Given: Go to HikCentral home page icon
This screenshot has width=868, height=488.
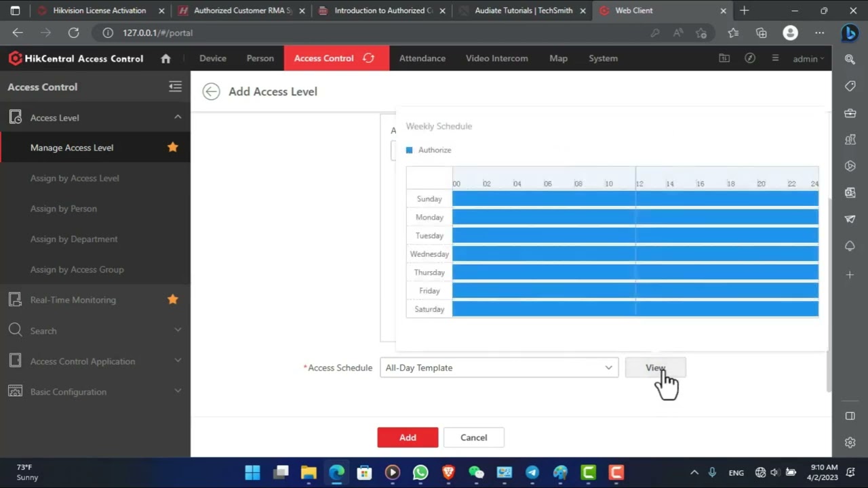Looking at the screenshot, I should pos(165,58).
